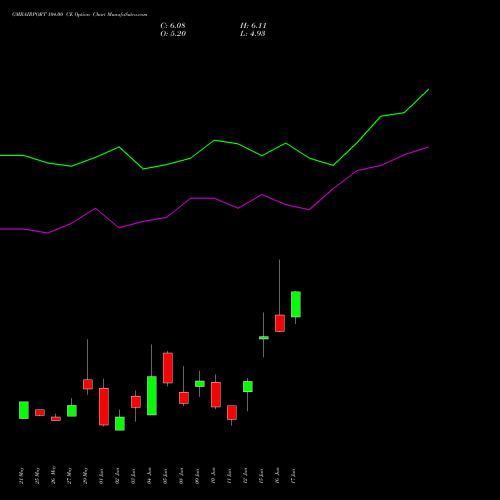Select the high value H: 6.11
Screen dimensions: 500x500
point(253,26)
